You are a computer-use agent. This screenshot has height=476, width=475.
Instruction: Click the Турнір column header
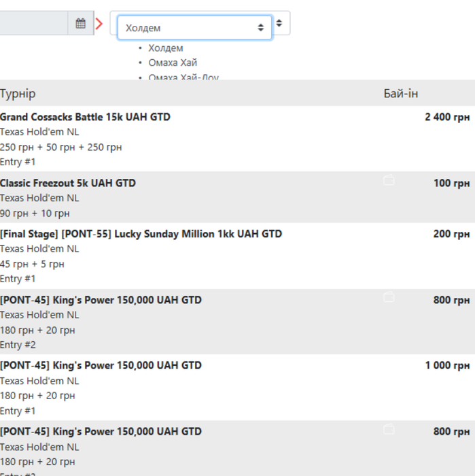coord(18,94)
